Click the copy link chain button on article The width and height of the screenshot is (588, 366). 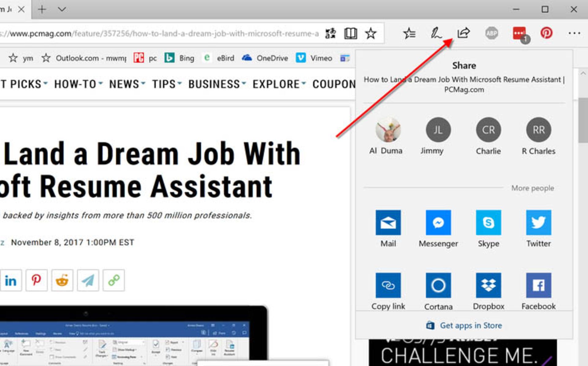(114, 280)
